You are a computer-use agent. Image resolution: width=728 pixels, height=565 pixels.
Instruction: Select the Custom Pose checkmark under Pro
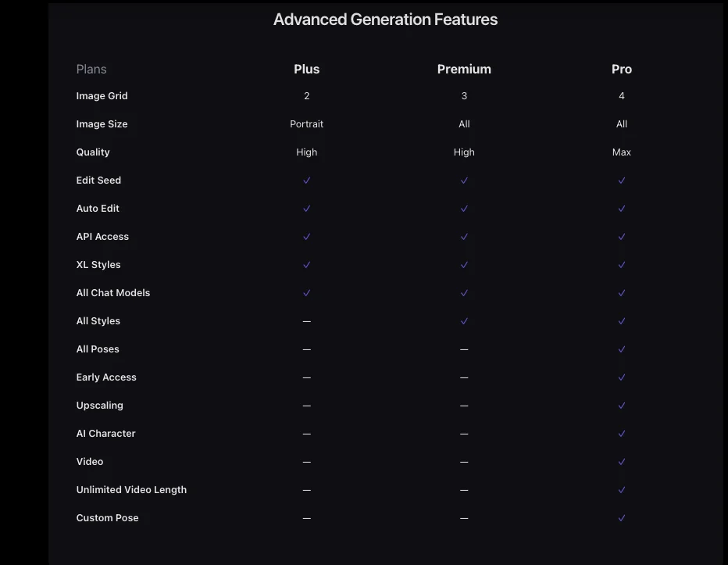point(621,518)
